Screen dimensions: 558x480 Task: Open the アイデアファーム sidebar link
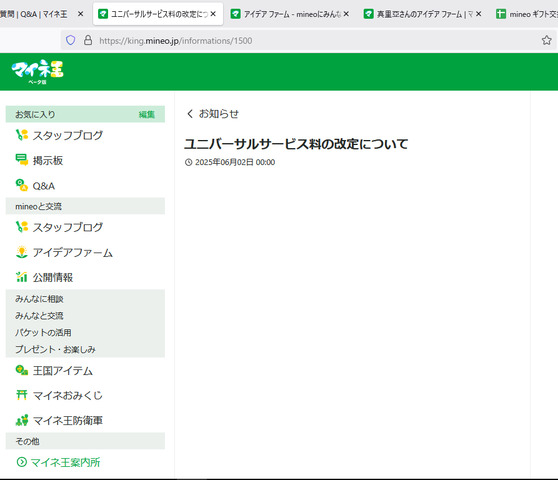click(73, 252)
